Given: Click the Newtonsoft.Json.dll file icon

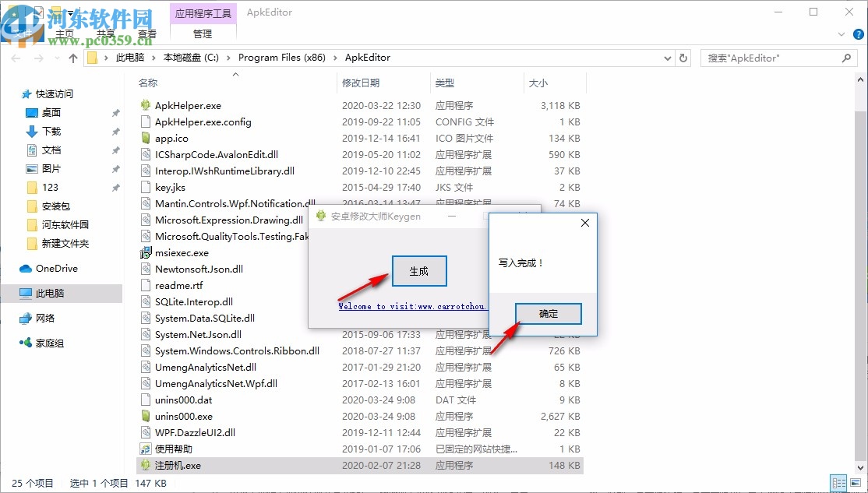Looking at the screenshot, I should pyautogui.click(x=146, y=269).
